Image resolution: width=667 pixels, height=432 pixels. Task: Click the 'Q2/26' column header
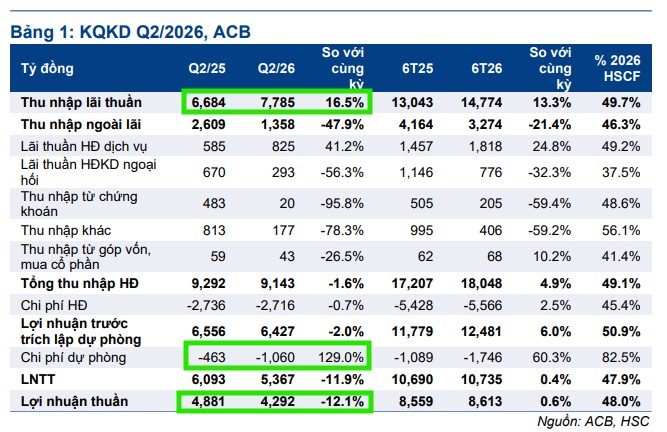(x=276, y=68)
